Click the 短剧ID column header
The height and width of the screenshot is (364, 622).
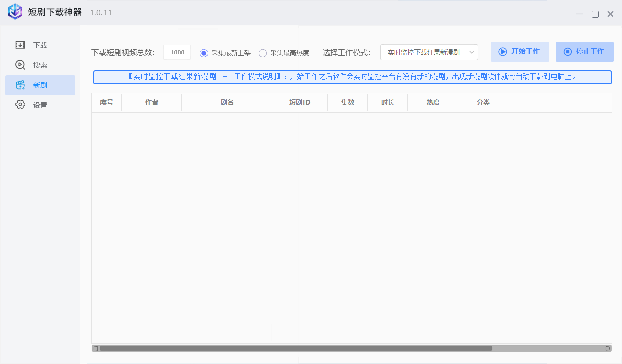(300, 103)
